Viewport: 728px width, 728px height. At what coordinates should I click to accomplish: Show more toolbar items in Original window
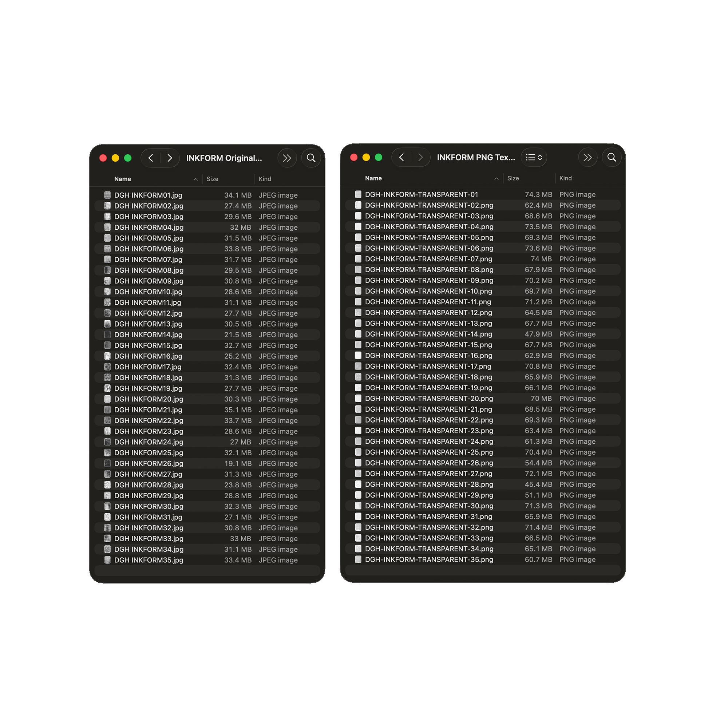pos(287,158)
